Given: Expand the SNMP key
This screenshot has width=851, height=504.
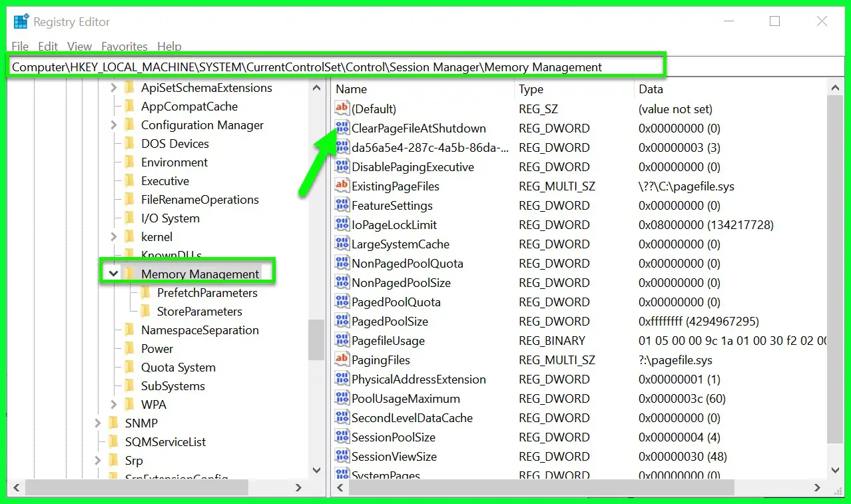Looking at the screenshot, I should (x=97, y=423).
